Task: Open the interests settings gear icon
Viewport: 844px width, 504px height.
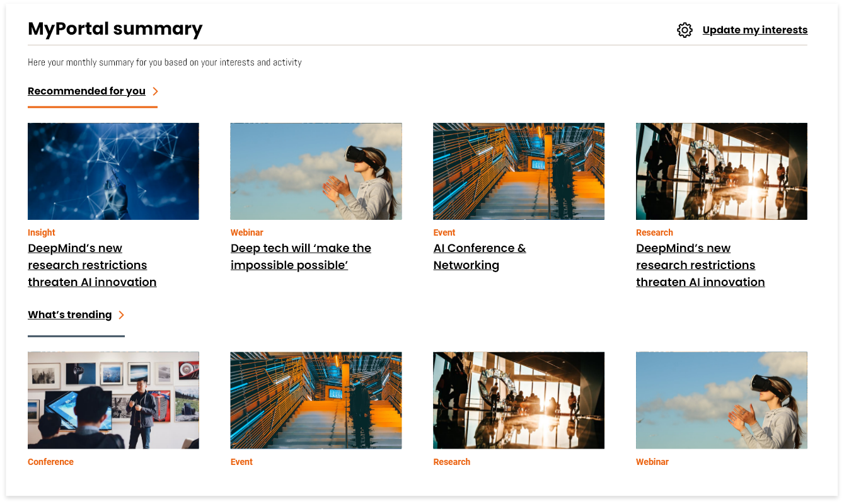Action: (684, 30)
